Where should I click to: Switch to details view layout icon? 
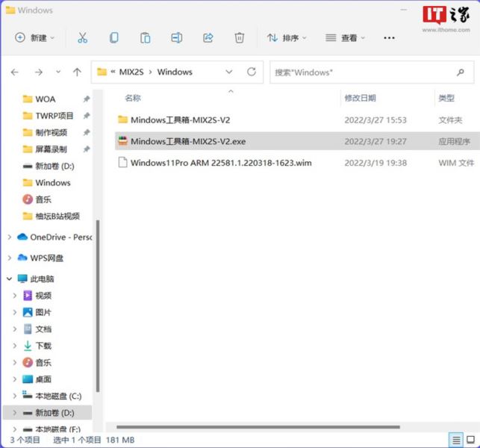pyautogui.click(x=456, y=440)
